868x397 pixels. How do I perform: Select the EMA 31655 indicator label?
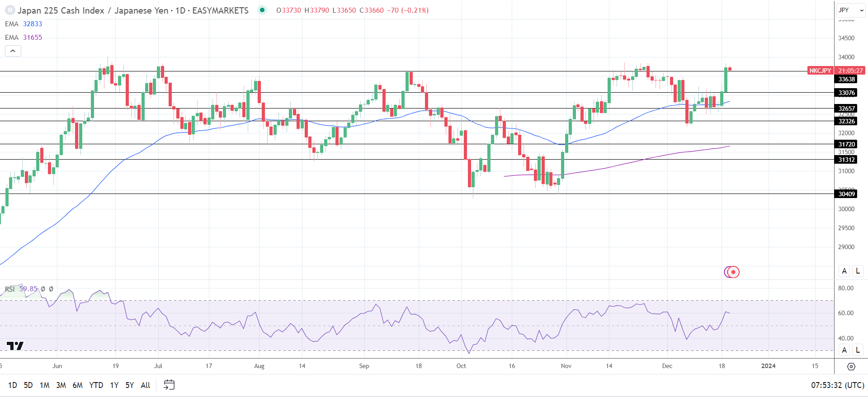pos(24,38)
